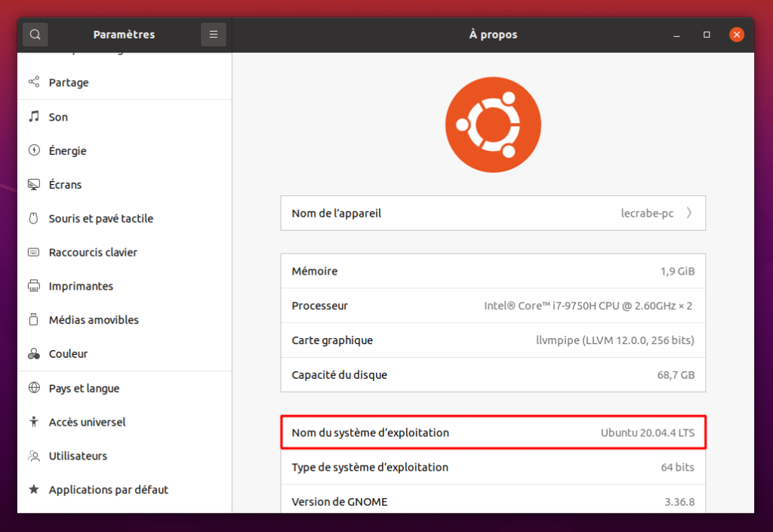The image size is (773, 532).
Task: Click the lecrabe-pc device name
Action: (x=647, y=214)
